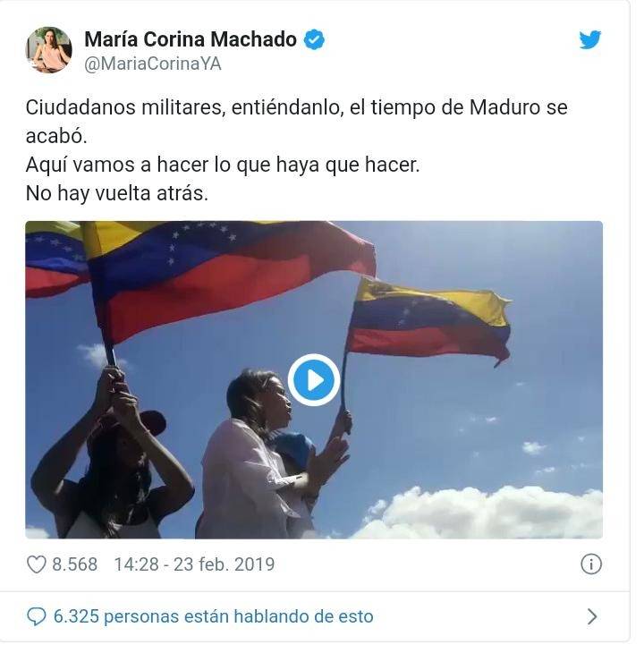Click "6.325 personas están hablando de esto"

click(213, 616)
